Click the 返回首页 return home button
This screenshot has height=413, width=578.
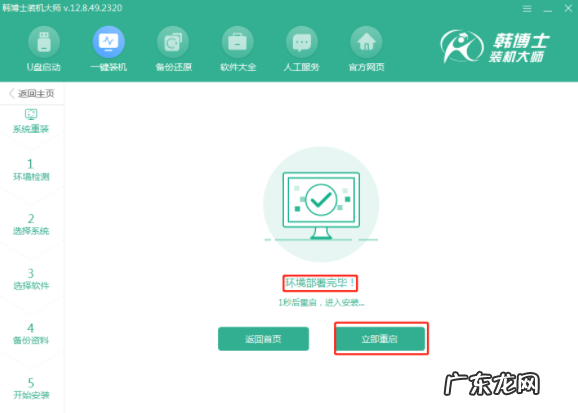click(x=263, y=339)
